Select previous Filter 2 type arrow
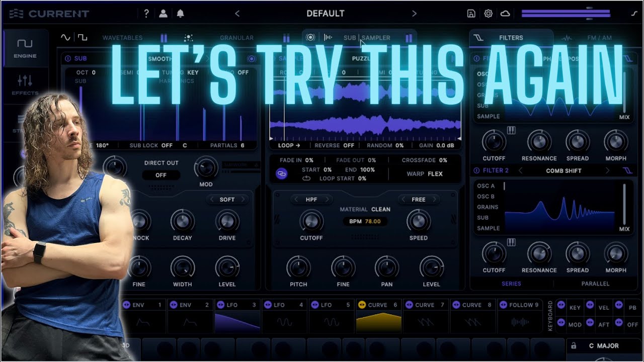This screenshot has height=362, width=644. click(520, 170)
